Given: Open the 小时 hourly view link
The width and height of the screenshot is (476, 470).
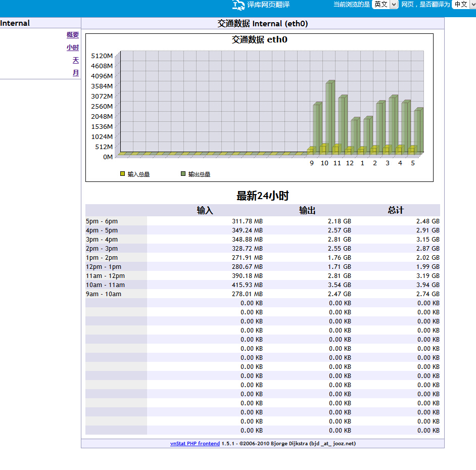Looking at the screenshot, I should coord(73,48).
